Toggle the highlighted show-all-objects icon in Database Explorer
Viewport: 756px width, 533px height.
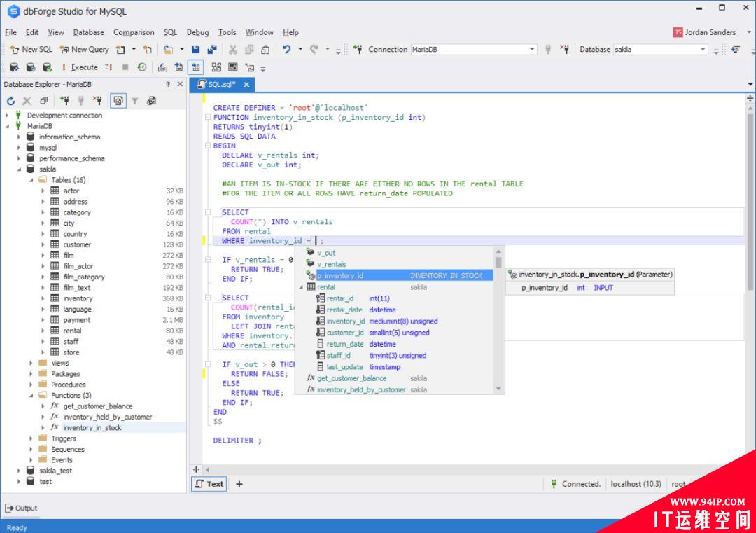pyautogui.click(x=118, y=101)
